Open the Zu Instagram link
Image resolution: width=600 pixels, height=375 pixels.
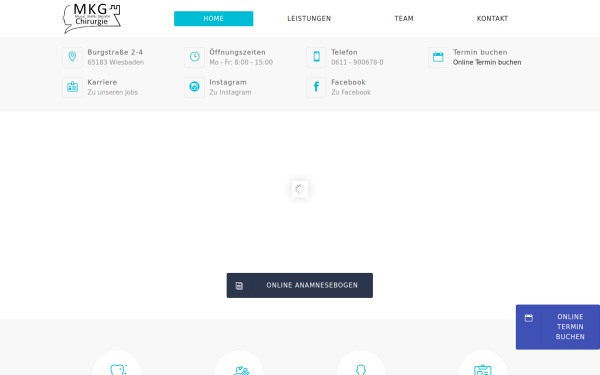230,92
